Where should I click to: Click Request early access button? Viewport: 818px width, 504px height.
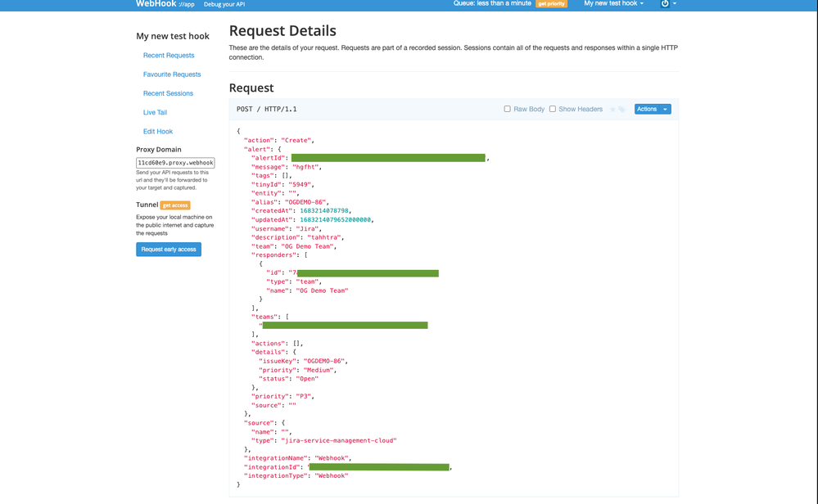(x=169, y=249)
